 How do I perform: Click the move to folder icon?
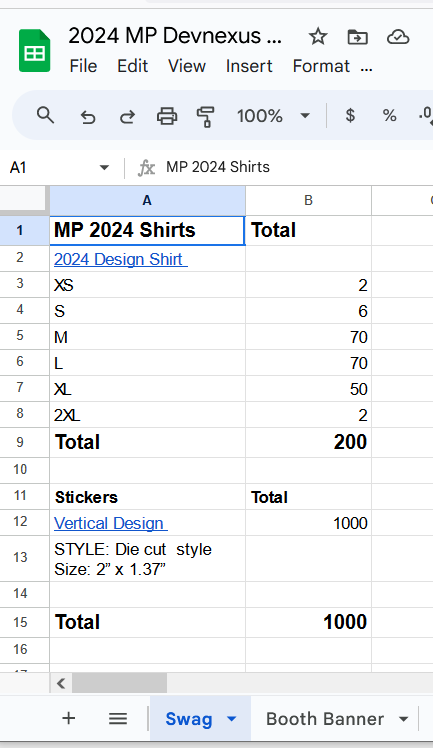coord(357,37)
